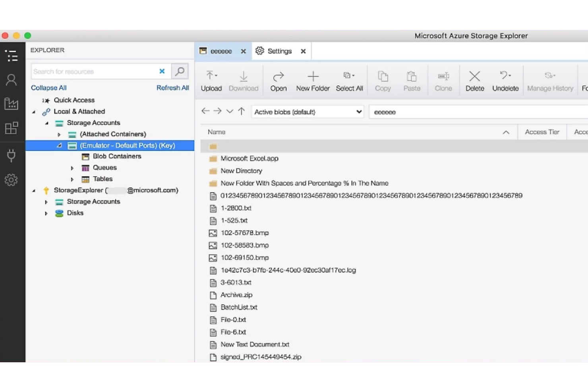Click the plug connect icon in sidebar
This screenshot has width=588, height=392.
pos(12,156)
